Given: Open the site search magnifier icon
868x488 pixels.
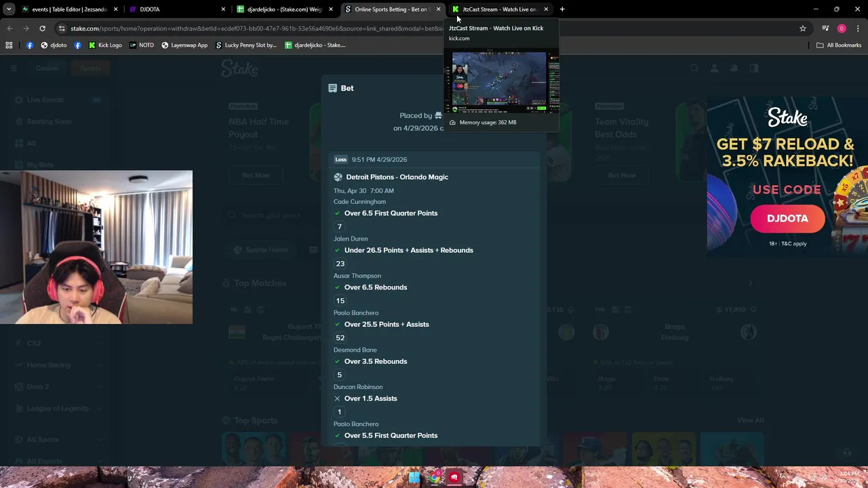Looking at the screenshot, I should 694,68.
